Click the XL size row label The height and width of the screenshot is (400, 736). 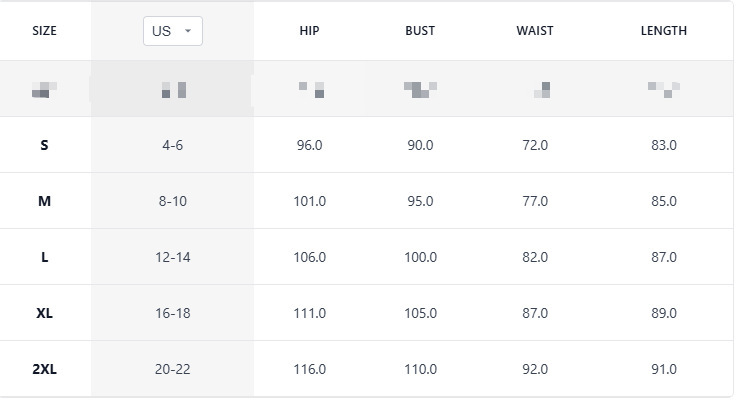point(44,313)
